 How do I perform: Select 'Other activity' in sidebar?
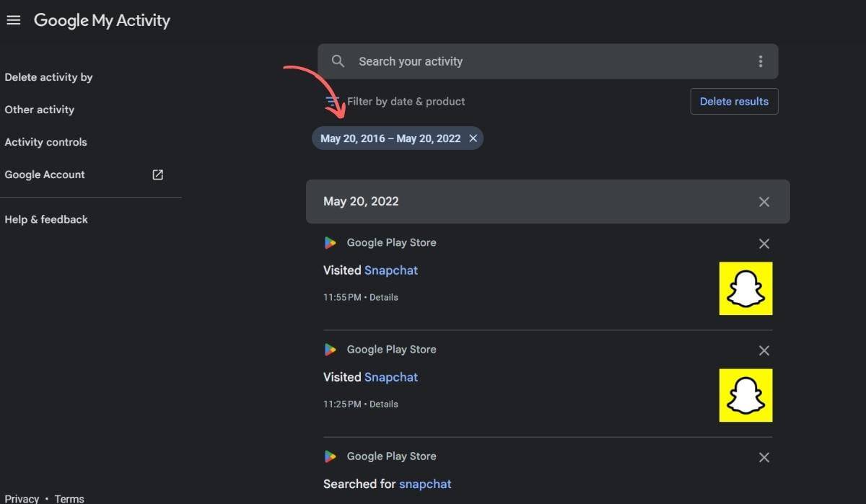click(x=40, y=110)
